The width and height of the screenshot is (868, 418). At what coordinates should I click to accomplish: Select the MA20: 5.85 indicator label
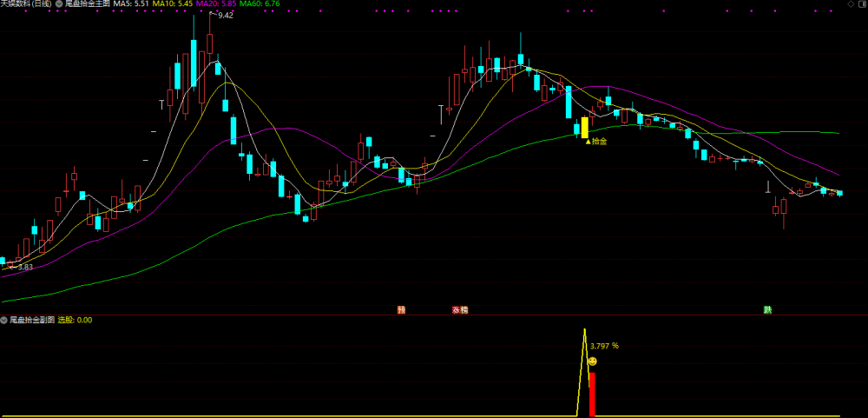216,3
